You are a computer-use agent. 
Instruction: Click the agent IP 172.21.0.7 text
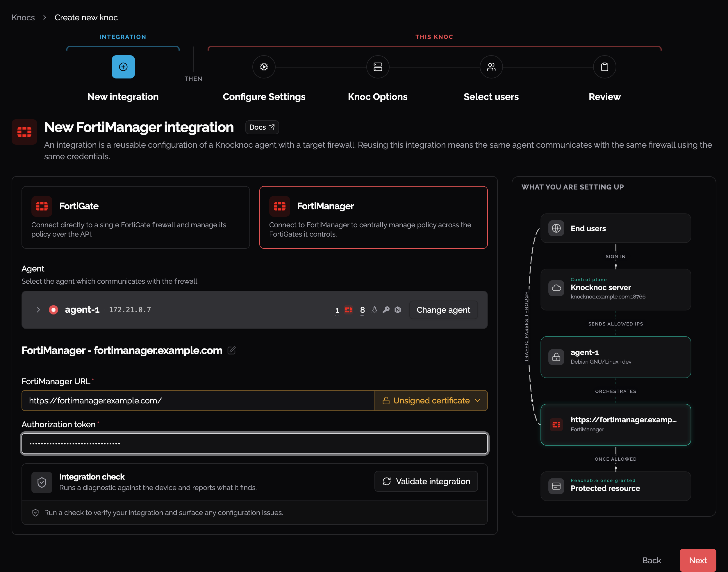pos(130,310)
